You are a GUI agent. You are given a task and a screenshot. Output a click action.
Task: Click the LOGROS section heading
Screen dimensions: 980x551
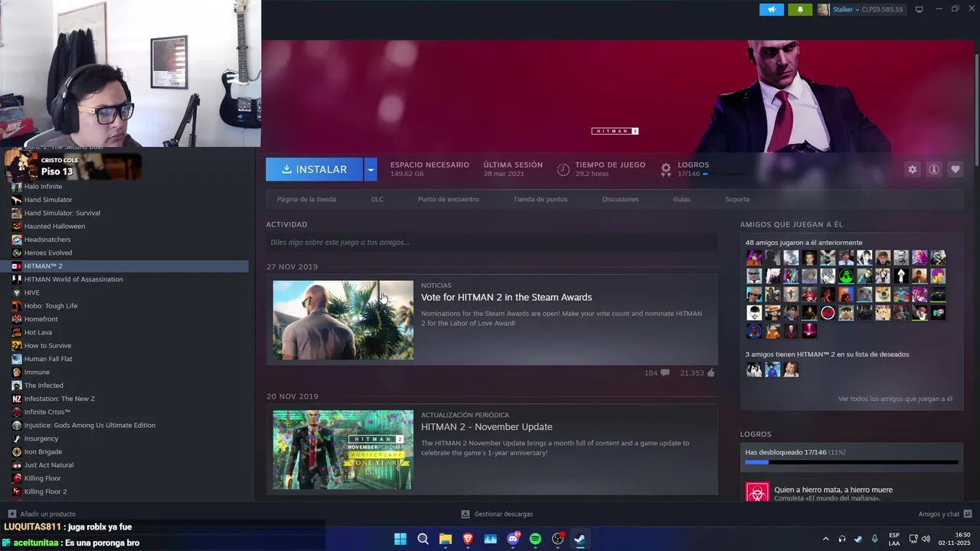pyautogui.click(x=756, y=434)
